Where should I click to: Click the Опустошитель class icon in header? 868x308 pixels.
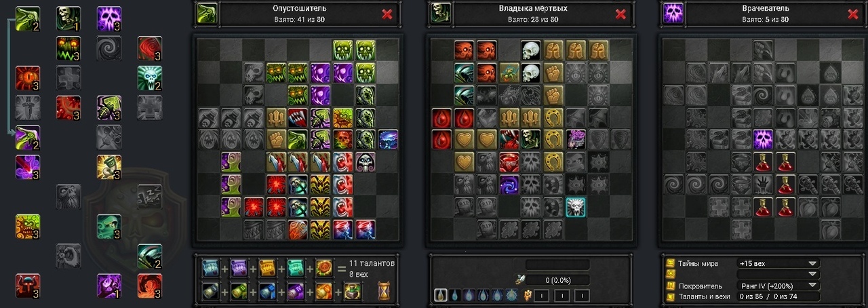click(208, 13)
